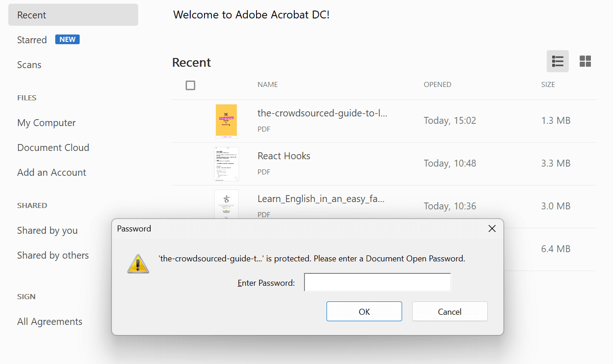Image resolution: width=613 pixels, height=364 pixels.
Task: Switch to grid thumbnail view icon
Action: coord(585,61)
